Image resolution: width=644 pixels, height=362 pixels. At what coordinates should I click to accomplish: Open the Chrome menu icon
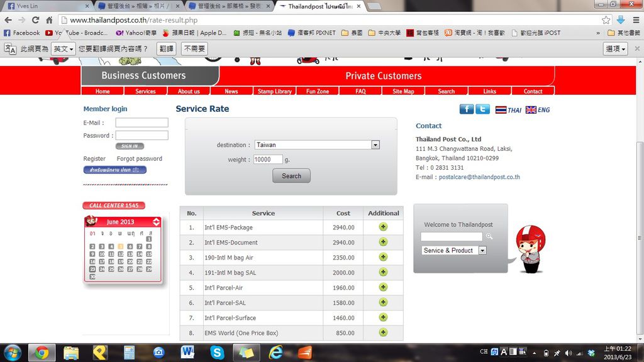pos(636,20)
